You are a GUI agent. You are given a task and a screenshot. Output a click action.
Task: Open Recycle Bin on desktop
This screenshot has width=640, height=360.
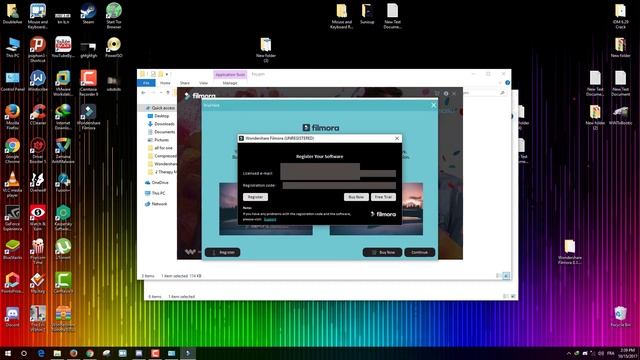pyautogui.click(x=620, y=317)
